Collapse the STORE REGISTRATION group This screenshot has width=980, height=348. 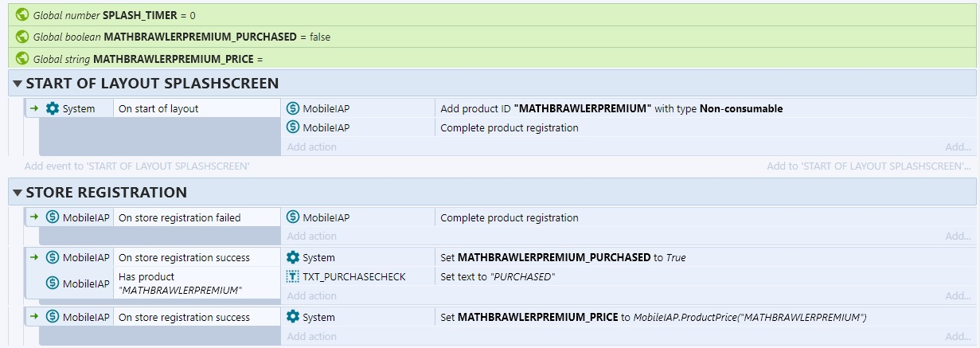pos(17,193)
